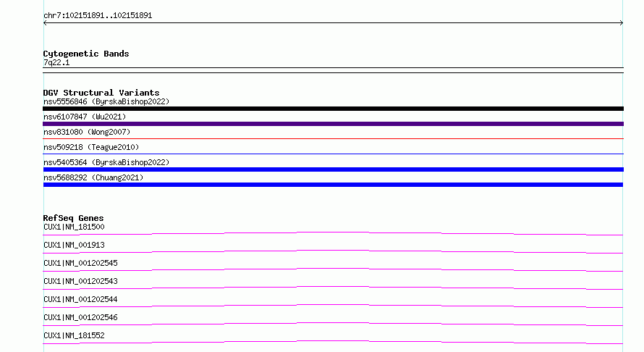Select transcript CUX1|NM_001202545
This screenshot has height=352, width=644.
click(80, 263)
